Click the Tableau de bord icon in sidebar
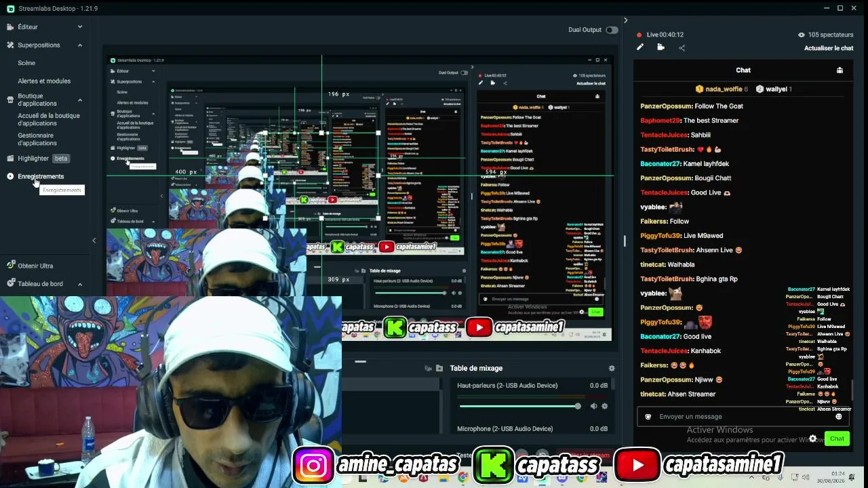 (x=10, y=284)
